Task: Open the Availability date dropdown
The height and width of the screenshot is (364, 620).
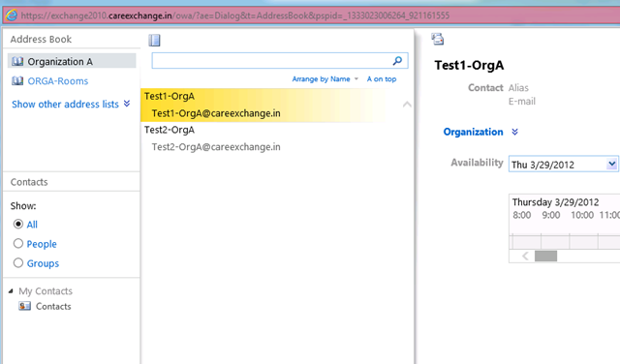Action: pyautogui.click(x=611, y=164)
